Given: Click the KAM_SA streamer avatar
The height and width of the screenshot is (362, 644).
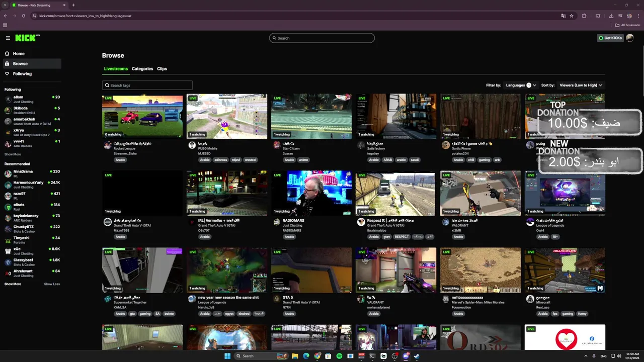Looking at the screenshot, I should pos(108,299).
